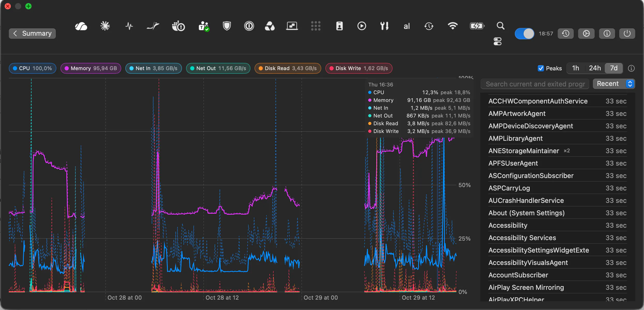Switch graph range to 24h
This screenshot has height=310, width=644.
tap(595, 68)
